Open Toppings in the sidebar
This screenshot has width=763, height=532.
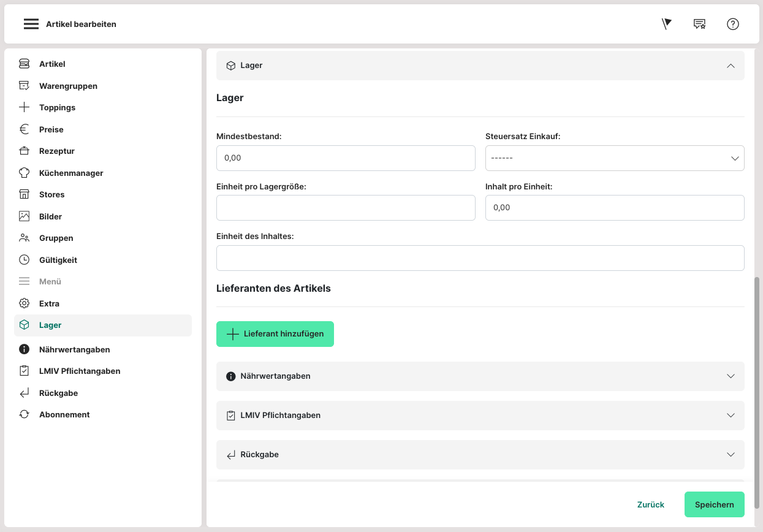57,107
